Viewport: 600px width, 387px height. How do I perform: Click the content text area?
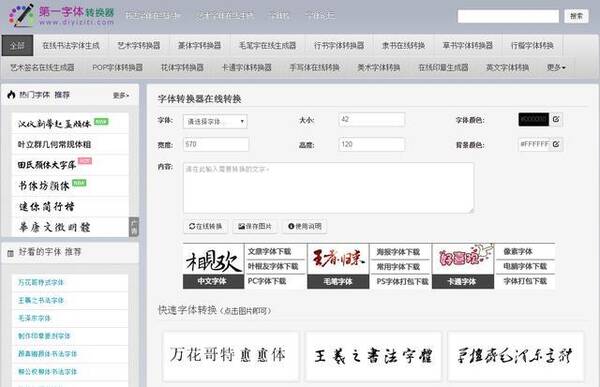tap(328, 188)
